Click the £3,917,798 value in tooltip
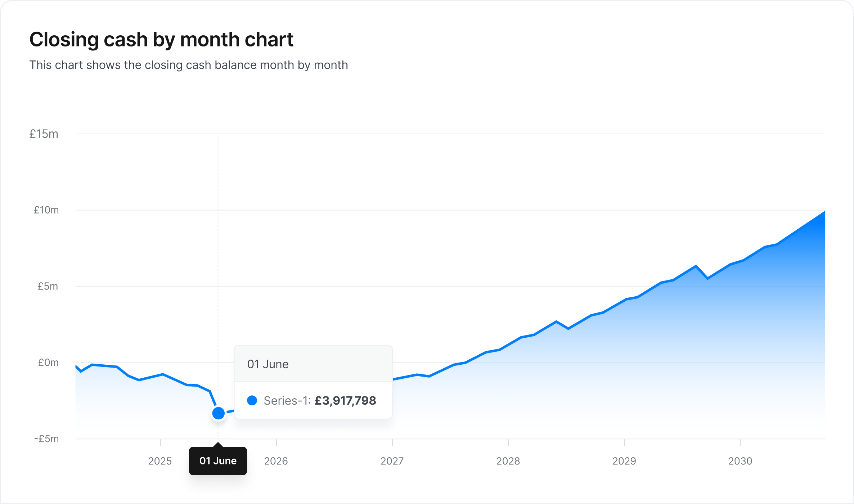The image size is (854, 504). [345, 401]
